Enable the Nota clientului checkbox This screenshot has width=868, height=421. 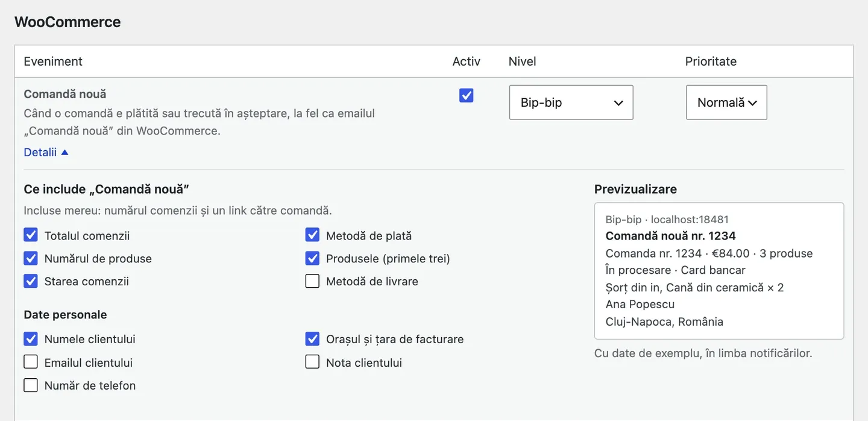[x=312, y=362]
